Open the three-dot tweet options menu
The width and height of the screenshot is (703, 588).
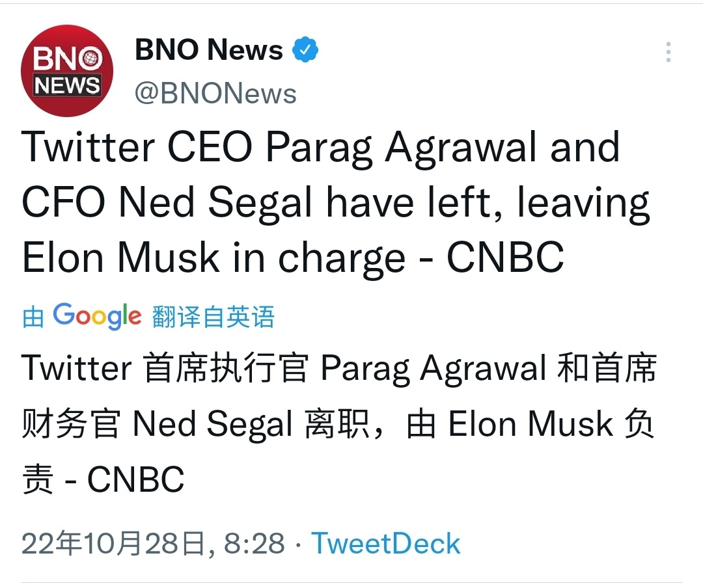668,52
